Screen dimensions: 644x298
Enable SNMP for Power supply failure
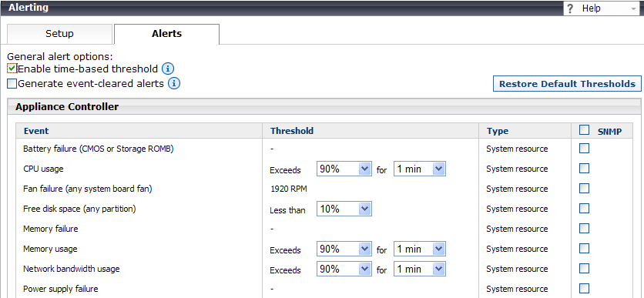(584, 288)
